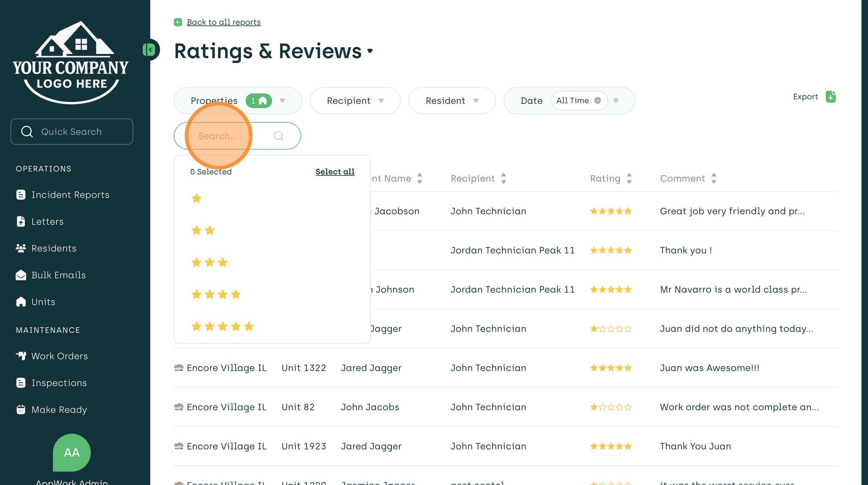This screenshot has height=485, width=868.
Task: Collapse the sidebar with the green arrow
Action: 149,50
